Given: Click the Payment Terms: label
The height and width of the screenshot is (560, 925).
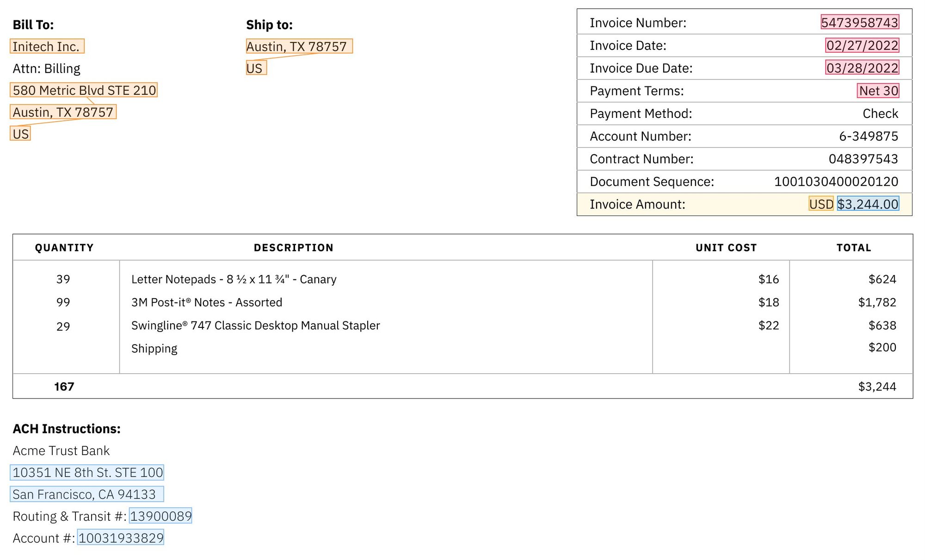Looking at the screenshot, I should (636, 91).
